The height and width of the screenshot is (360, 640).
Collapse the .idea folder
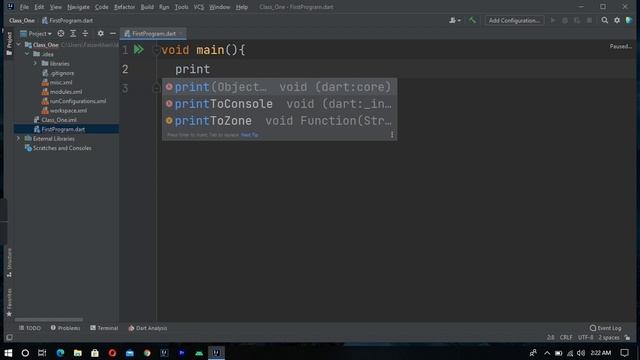click(27, 54)
